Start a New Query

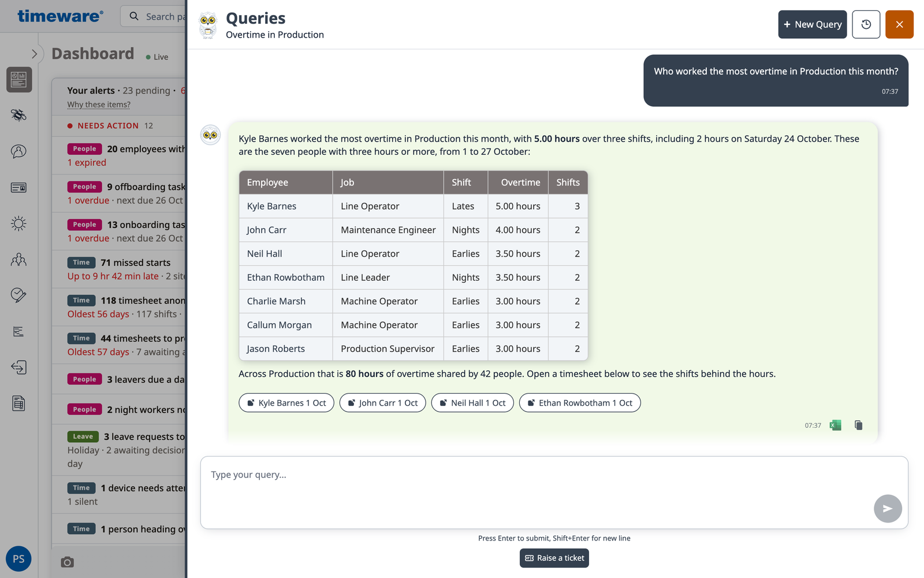(812, 24)
